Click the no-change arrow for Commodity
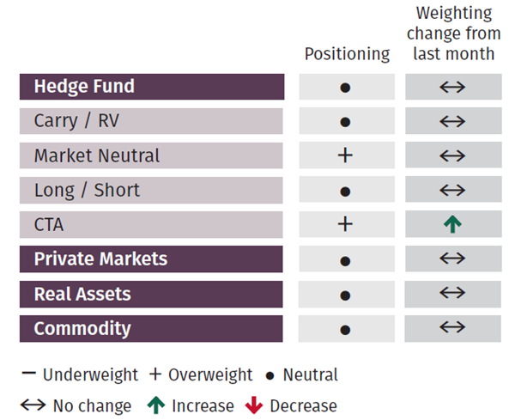Screen dimensions: 515x420 pos(452,328)
